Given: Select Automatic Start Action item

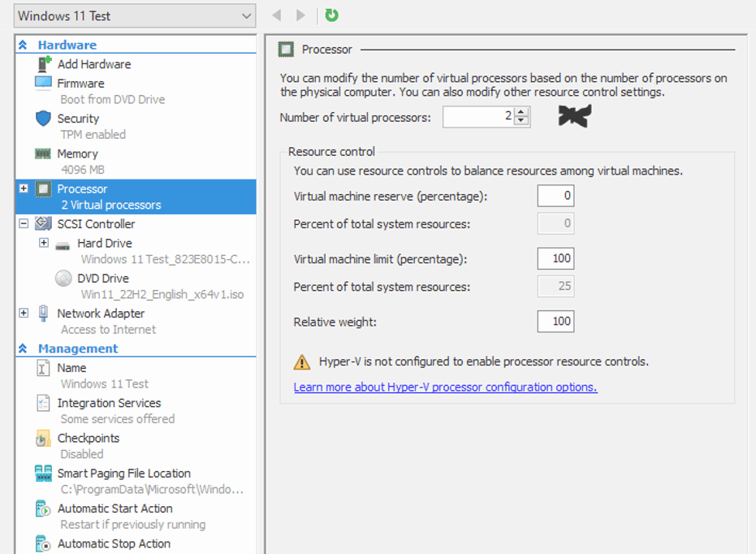Looking at the screenshot, I should click(x=114, y=509).
